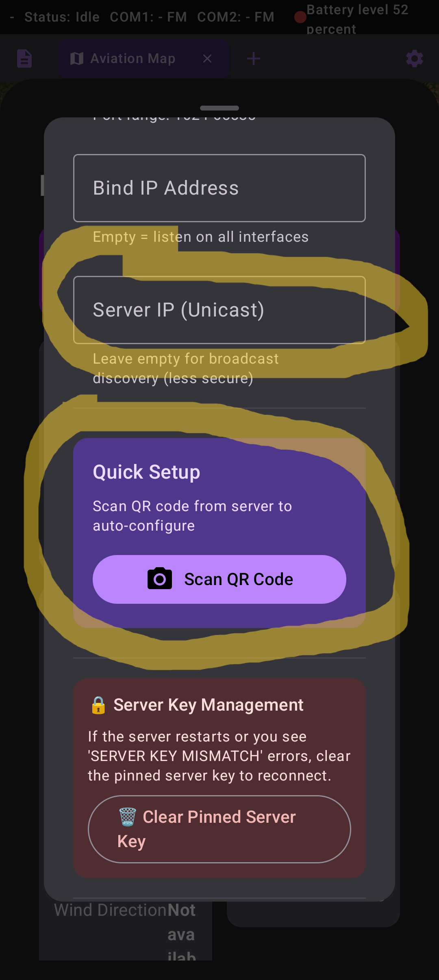Close the Aviation Map tab
The height and width of the screenshot is (980, 439).
click(x=208, y=59)
